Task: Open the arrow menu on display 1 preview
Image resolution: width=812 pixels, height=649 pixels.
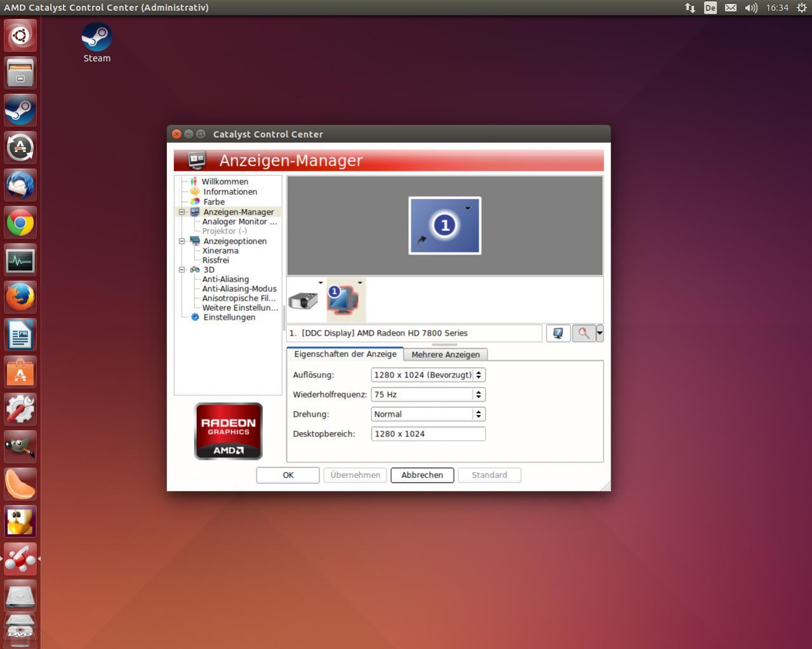Action: click(x=468, y=209)
